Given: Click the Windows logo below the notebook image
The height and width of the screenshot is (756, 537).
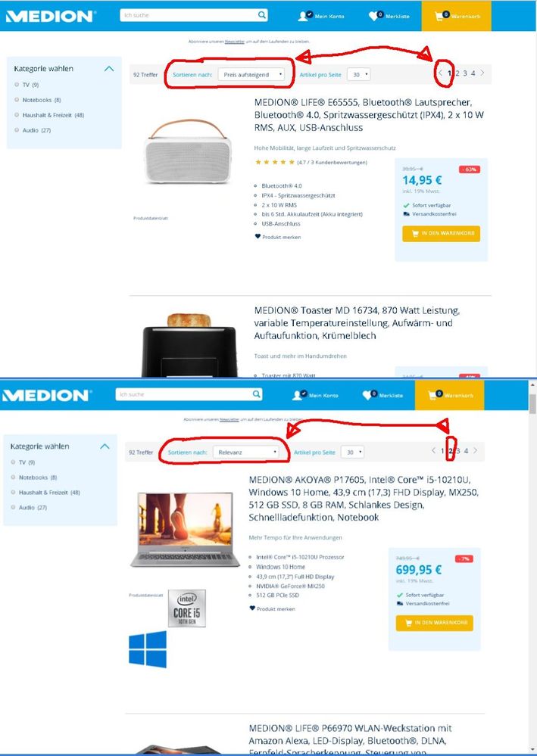Looking at the screenshot, I should tap(148, 649).
